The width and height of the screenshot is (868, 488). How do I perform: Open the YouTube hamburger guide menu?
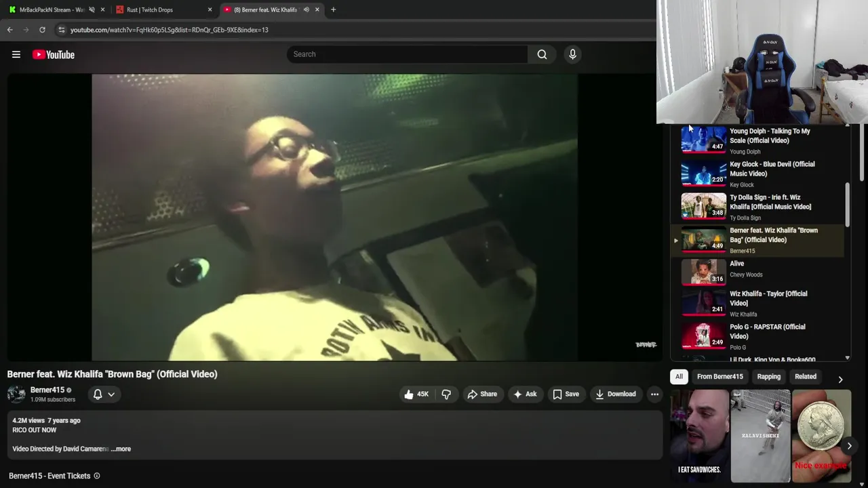point(16,54)
